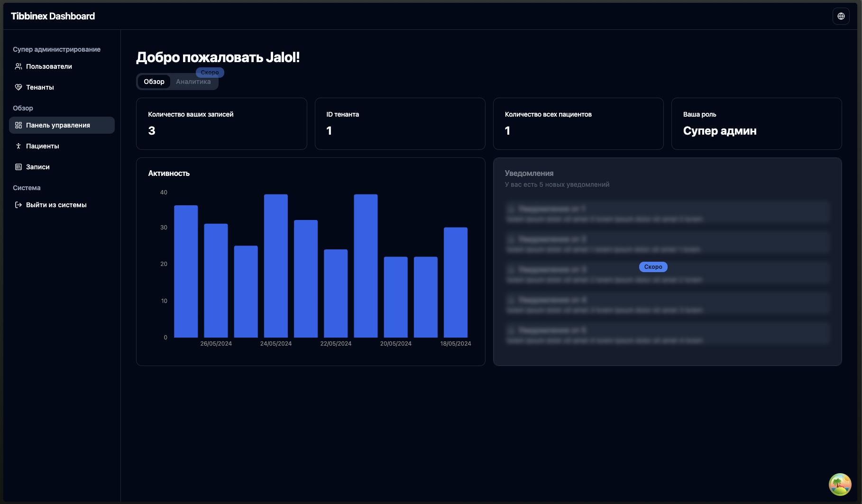Click the globe language switcher icon
This screenshot has height=504, width=862.
[x=841, y=16]
